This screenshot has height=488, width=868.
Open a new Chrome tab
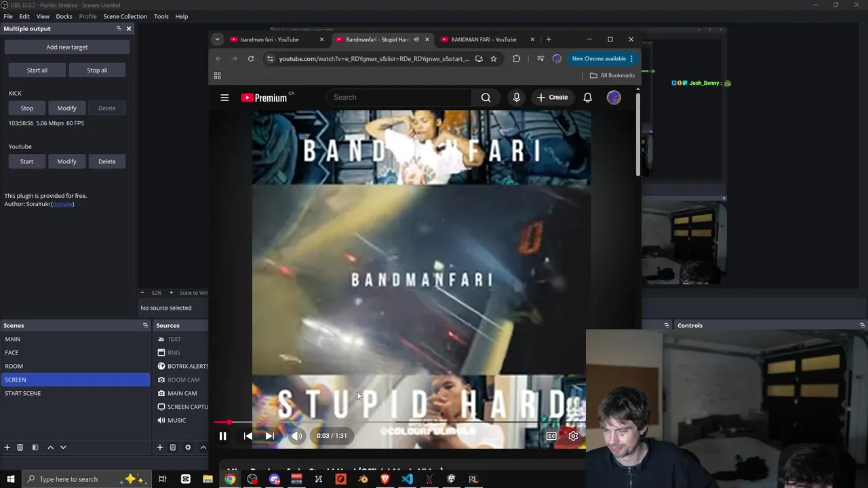[x=549, y=39]
